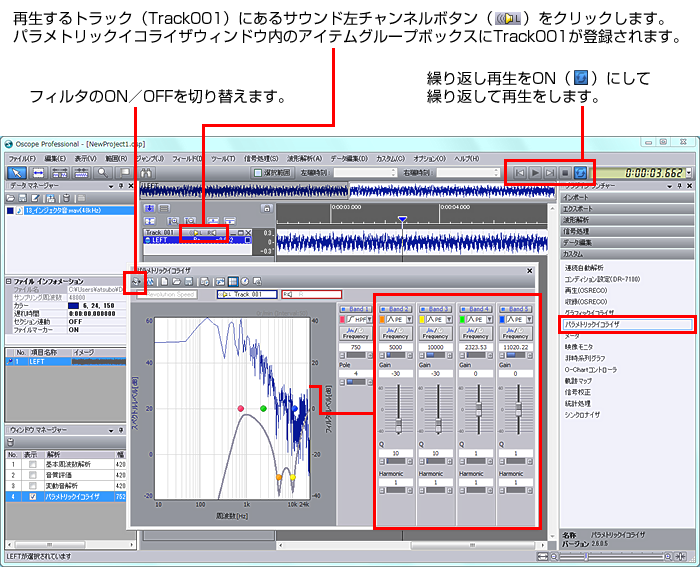This screenshot has height=567, width=700.
Task: Click the Track 001 left channel sound button
Action: point(196,232)
